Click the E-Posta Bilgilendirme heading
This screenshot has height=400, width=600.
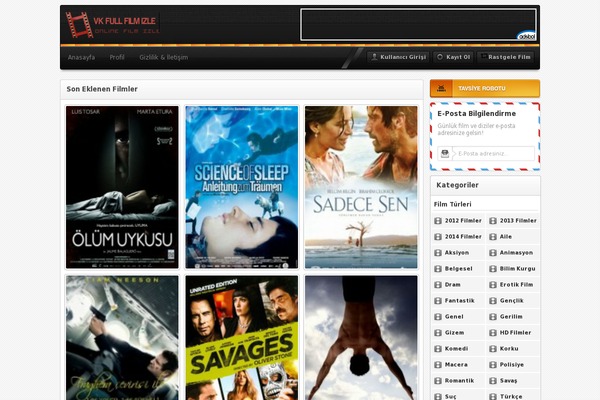(476, 114)
